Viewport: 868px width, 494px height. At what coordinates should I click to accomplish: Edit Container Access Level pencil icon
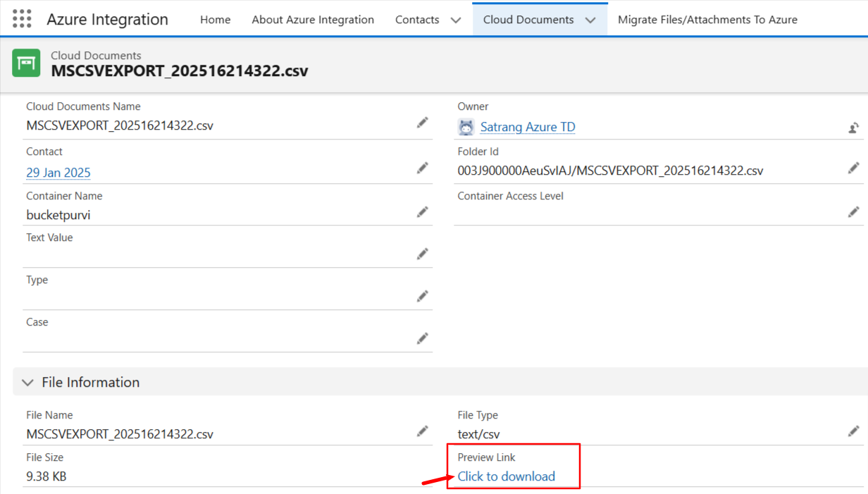pos(853,212)
